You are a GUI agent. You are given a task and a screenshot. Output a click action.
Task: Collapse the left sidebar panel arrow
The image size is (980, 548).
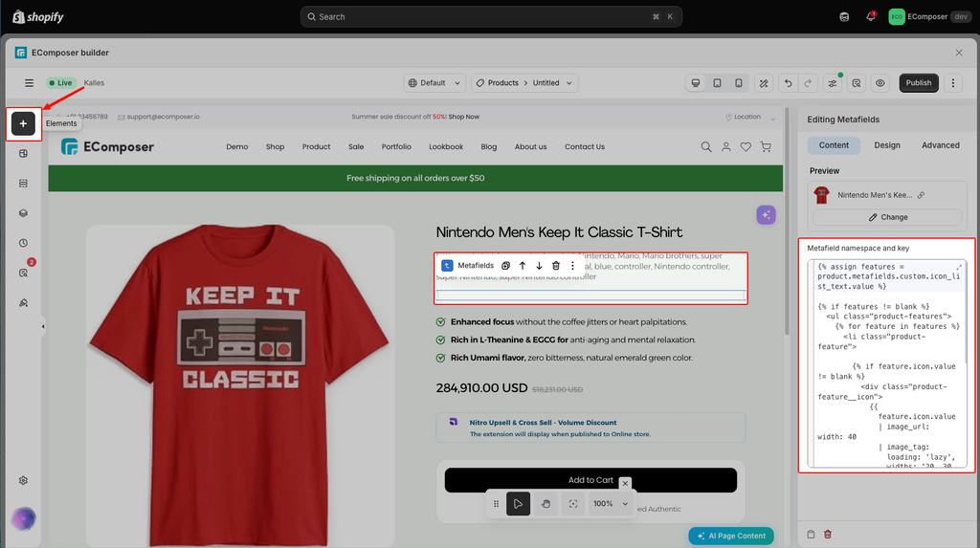click(43, 326)
